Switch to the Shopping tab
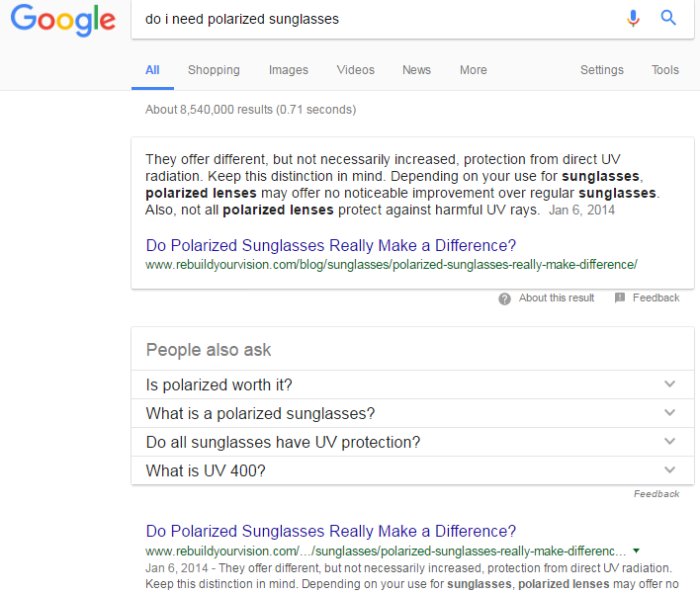This screenshot has width=700, height=595. pos(214,70)
